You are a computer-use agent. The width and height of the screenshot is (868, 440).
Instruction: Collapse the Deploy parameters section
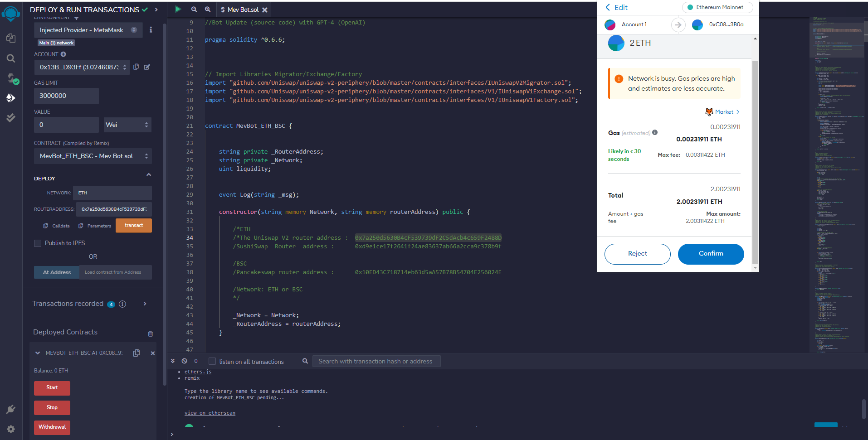[x=149, y=175]
